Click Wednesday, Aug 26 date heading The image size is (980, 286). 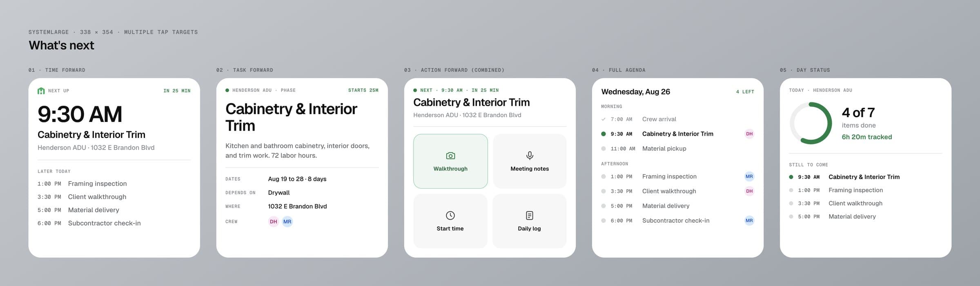(x=636, y=92)
